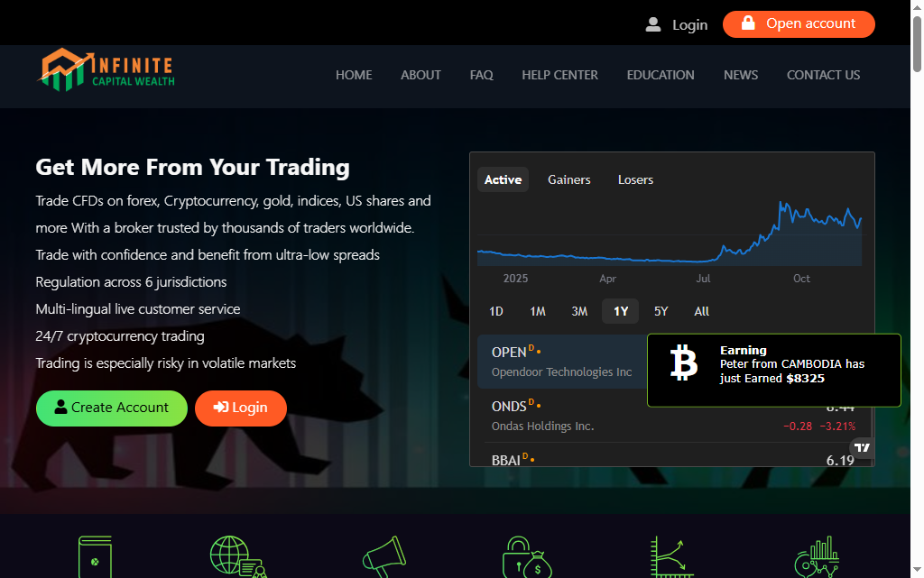Click the padlock with money bag icon
Viewport: 924px width, 578px height.
click(x=527, y=556)
